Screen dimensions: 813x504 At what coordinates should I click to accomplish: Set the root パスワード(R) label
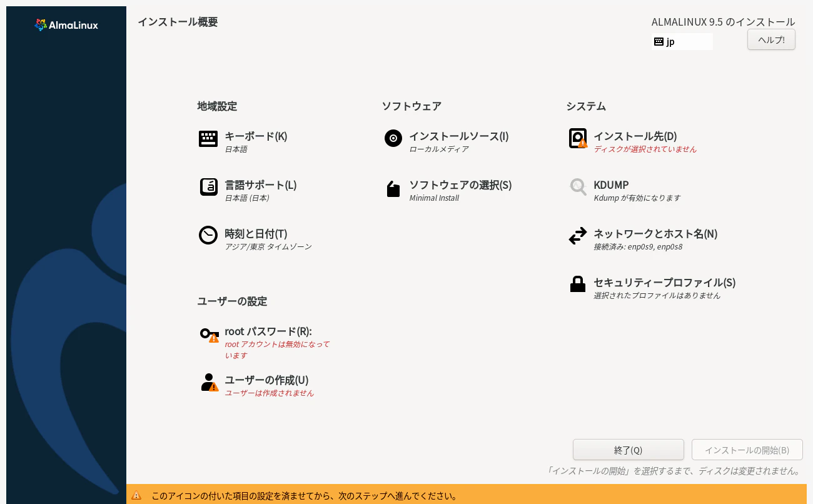coord(268,331)
